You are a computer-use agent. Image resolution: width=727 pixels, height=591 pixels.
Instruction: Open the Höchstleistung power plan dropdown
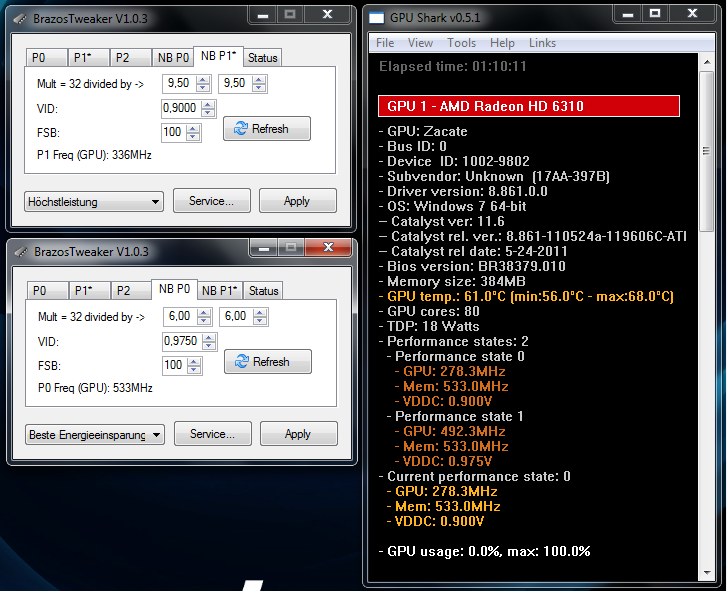[x=94, y=202]
